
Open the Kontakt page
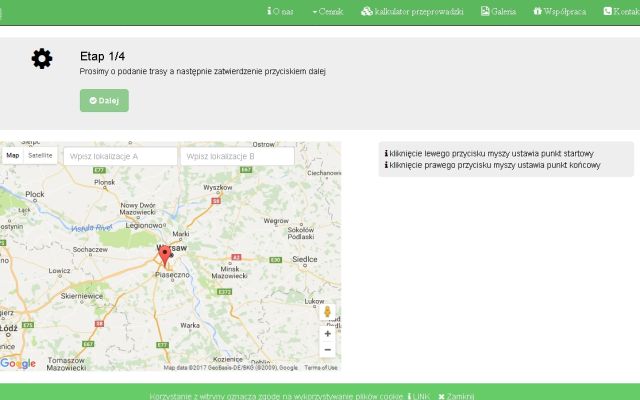coord(621,11)
